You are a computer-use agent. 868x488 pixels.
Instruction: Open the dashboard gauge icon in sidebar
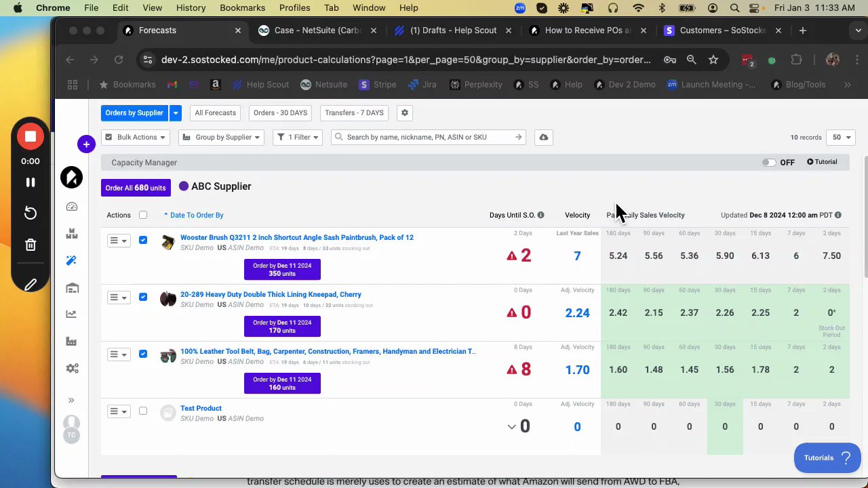(72, 207)
